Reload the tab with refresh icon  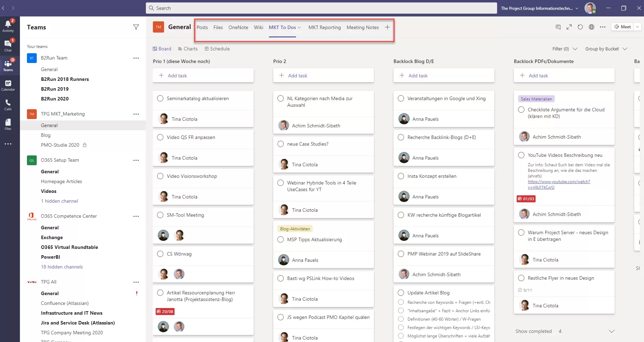click(x=580, y=27)
